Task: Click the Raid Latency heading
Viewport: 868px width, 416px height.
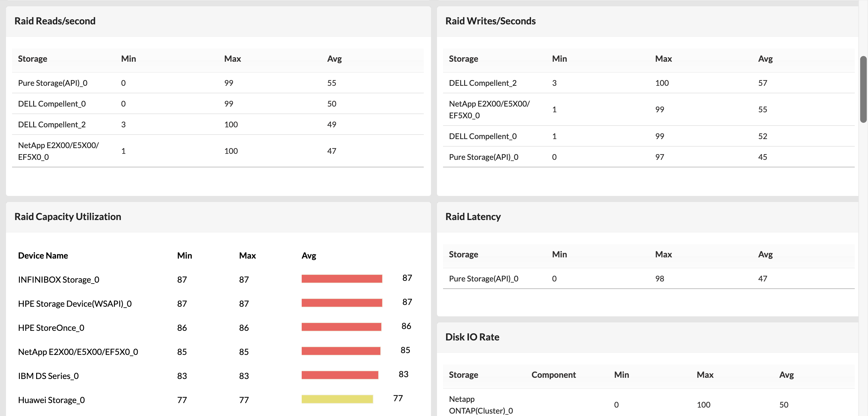Action: point(473,216)
